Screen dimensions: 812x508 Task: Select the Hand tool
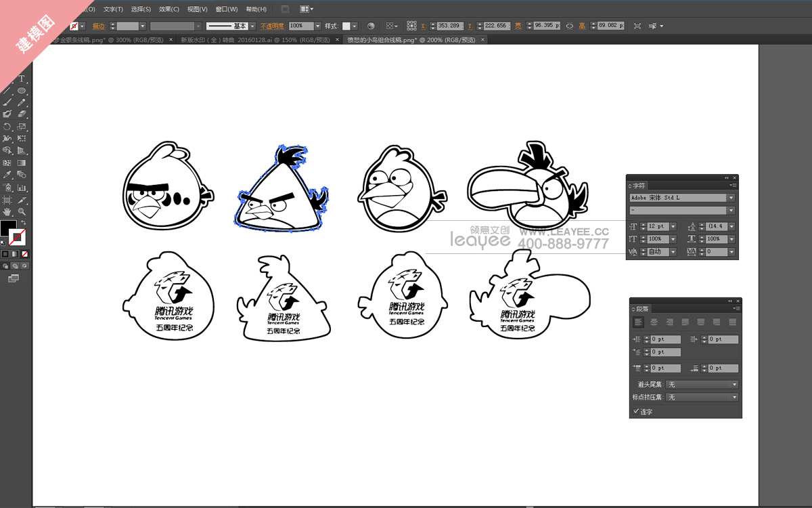7,212
